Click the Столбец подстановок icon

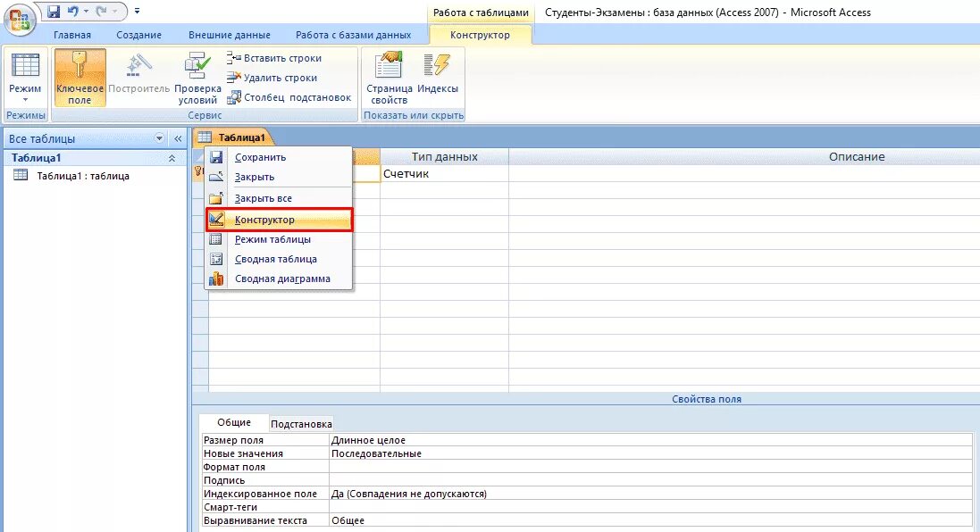[234, 97]
